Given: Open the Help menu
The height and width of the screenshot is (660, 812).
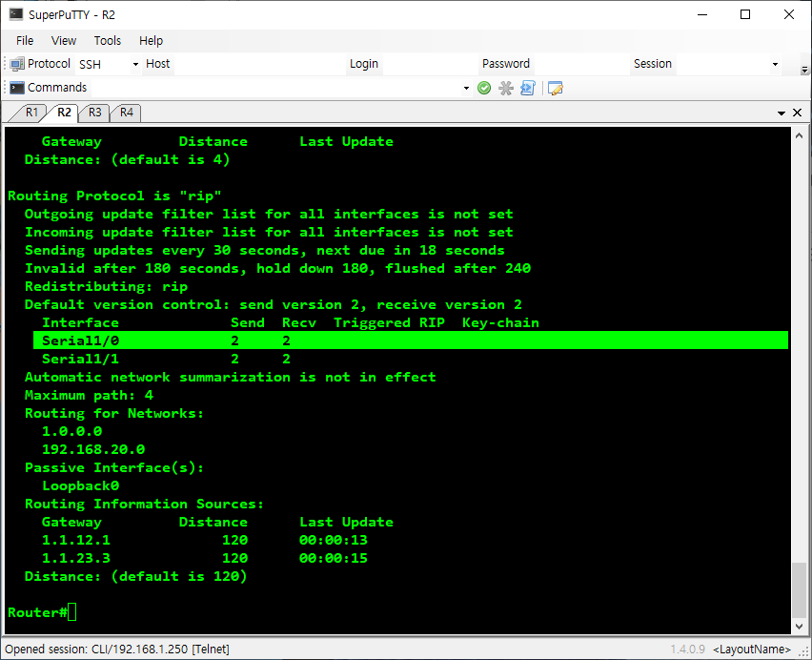Looking at the screenshot, I should pos(151,40).
